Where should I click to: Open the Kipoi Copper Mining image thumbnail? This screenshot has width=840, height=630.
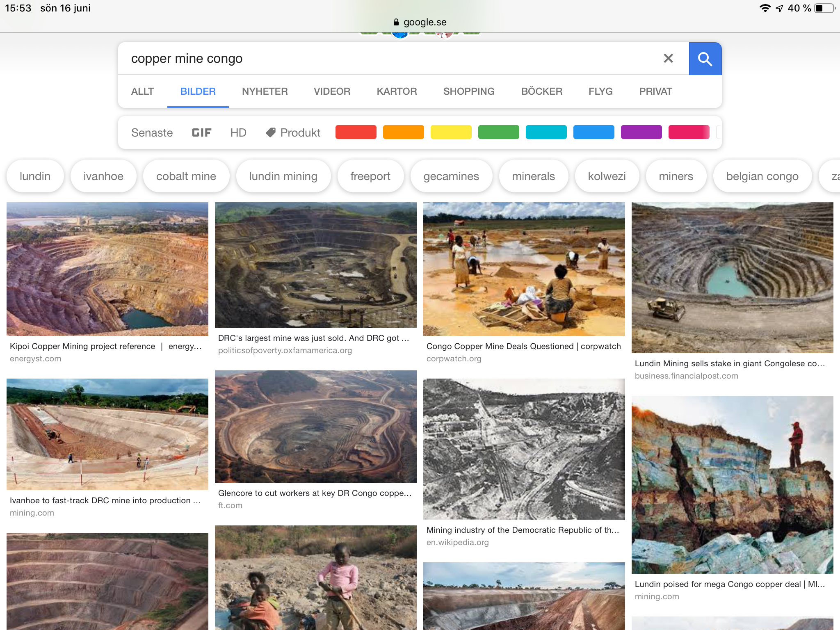pyautogui.click(x=107, y=269)
